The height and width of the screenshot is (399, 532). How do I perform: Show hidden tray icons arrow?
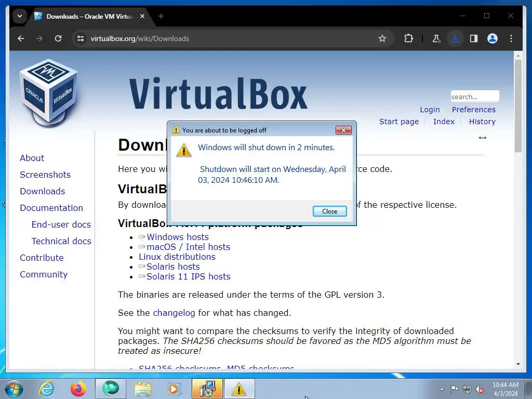442,389
